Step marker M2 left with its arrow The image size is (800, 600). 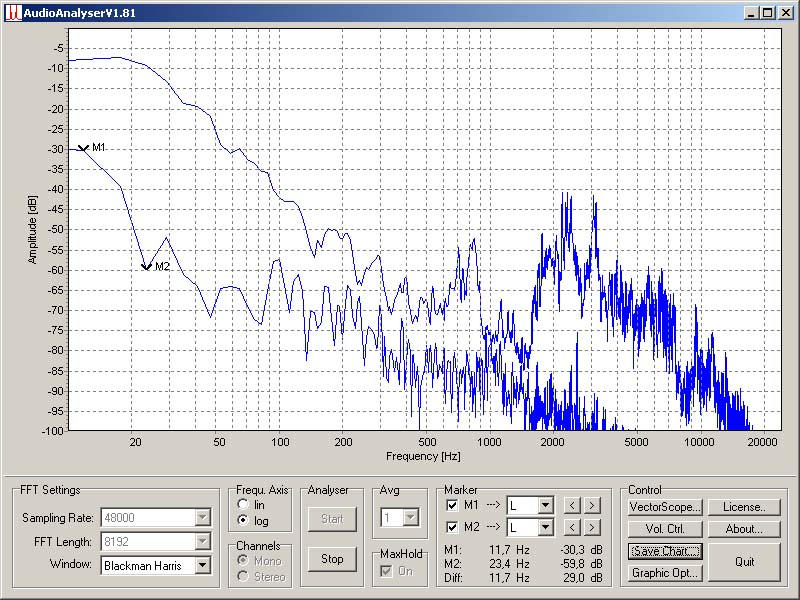coord(572,527)
